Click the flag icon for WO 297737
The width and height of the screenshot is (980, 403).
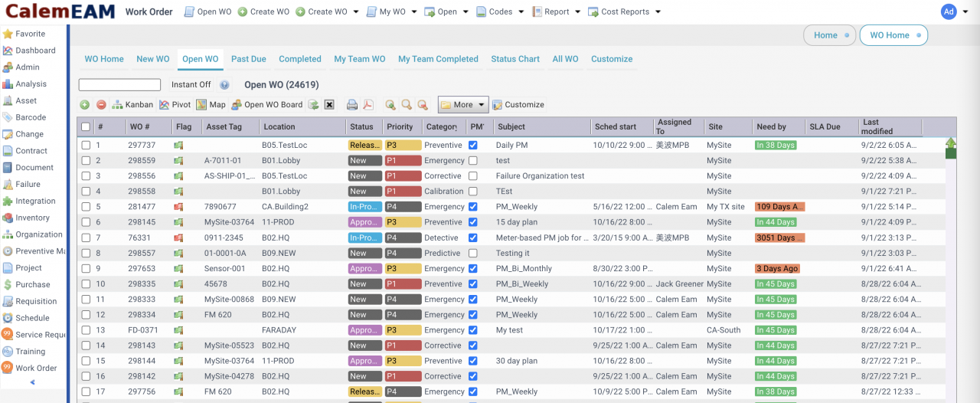coord(178,146)
